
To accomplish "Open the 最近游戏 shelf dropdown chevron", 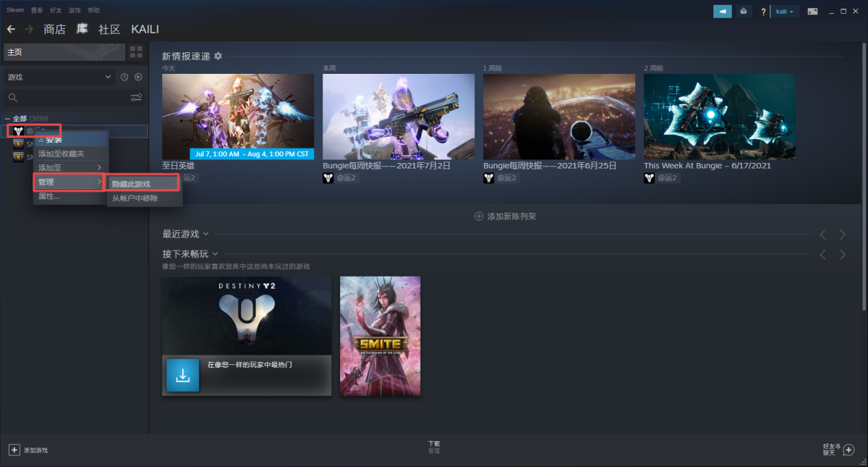I will (x=206, y=234).
